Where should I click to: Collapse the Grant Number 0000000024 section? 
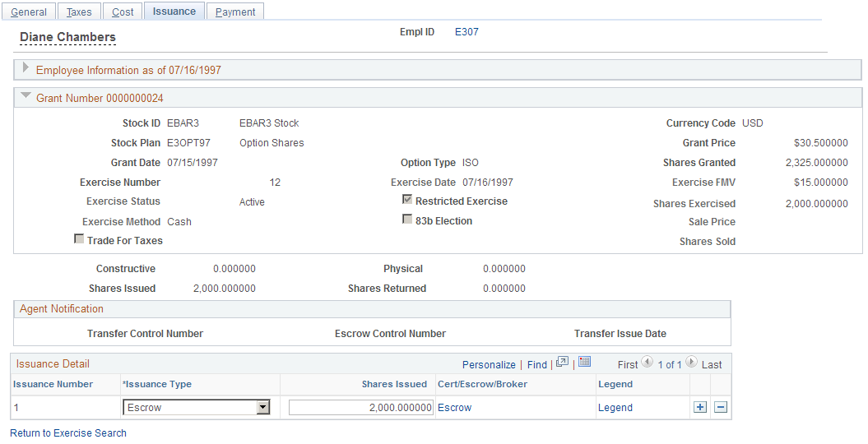pos(26,95)
